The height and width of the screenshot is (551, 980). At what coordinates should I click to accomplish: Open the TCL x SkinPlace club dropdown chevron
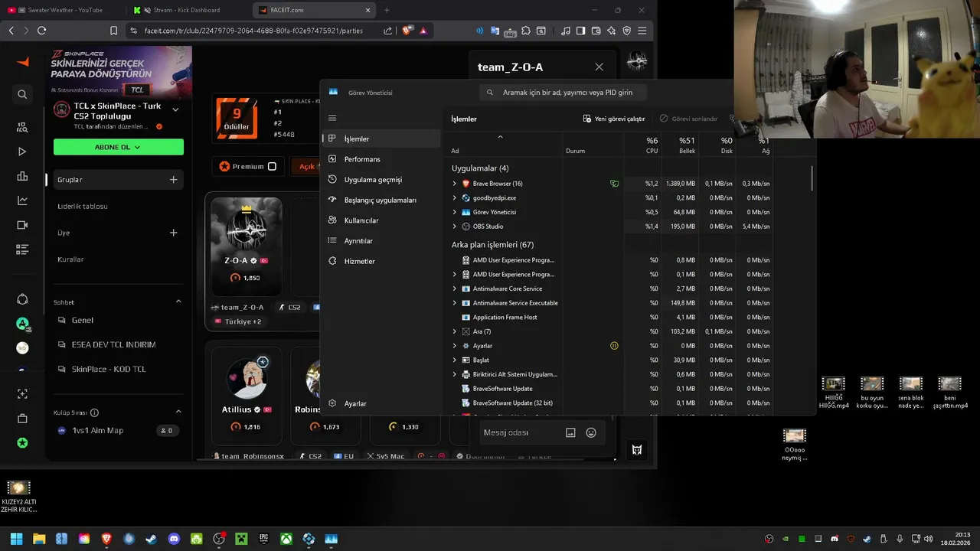tap(175, 109)
